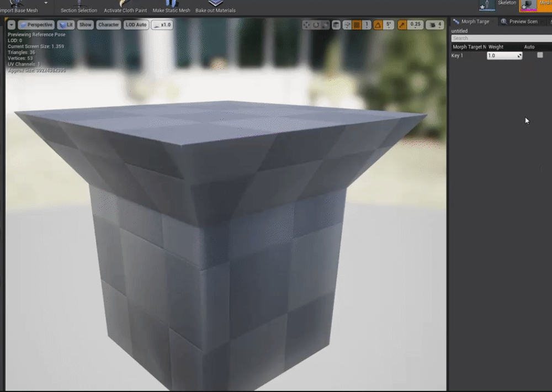Click the Make Static Mesh icon
Screen dimensions: 552x392
click(171, 4)
